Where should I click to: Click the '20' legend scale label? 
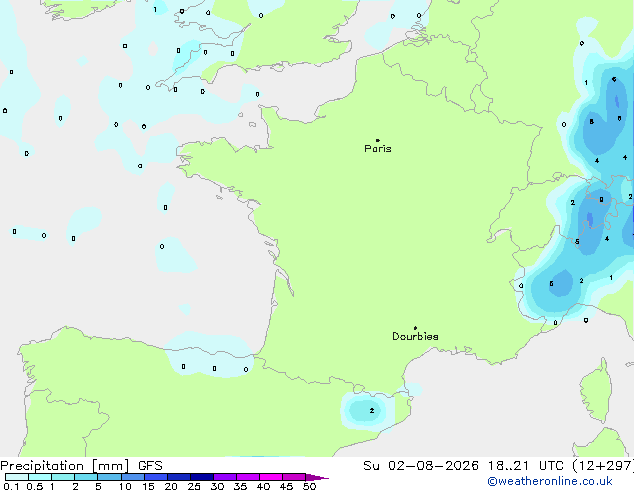point(171,486)
